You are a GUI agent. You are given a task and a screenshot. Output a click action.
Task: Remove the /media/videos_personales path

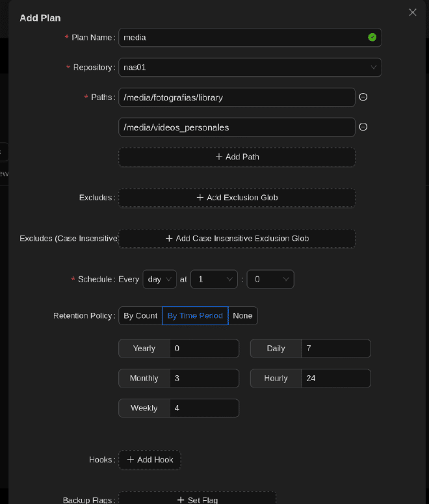point(363,127)
